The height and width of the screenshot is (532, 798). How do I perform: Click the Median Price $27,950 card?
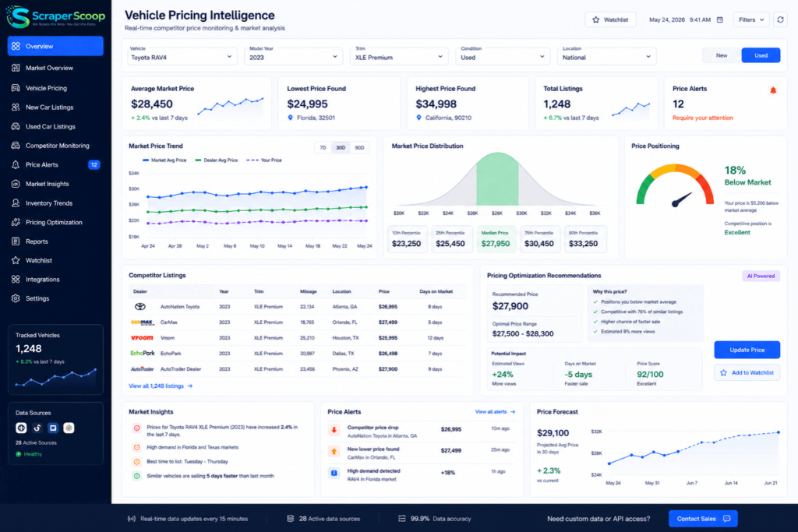click(495, 239)
